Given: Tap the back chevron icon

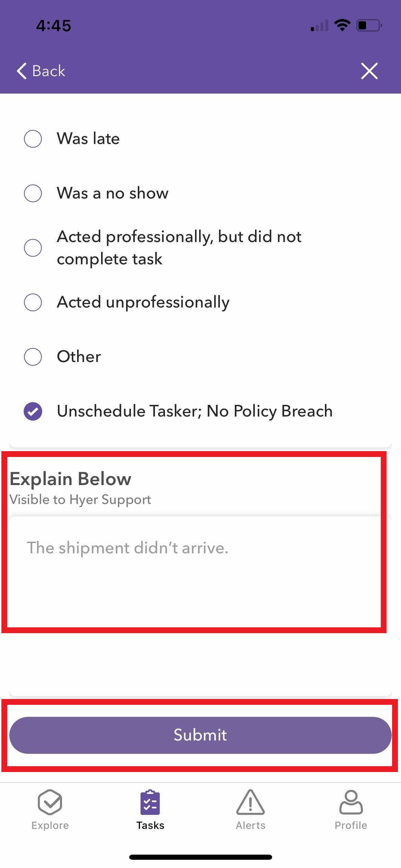Looking at the screenshot, I should point(22,71).
